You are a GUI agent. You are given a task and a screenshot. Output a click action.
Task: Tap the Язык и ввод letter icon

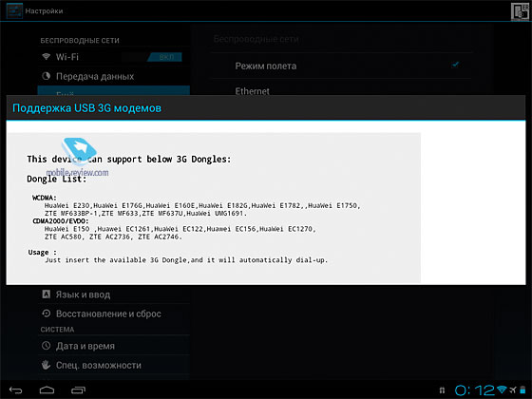point(47,294)
